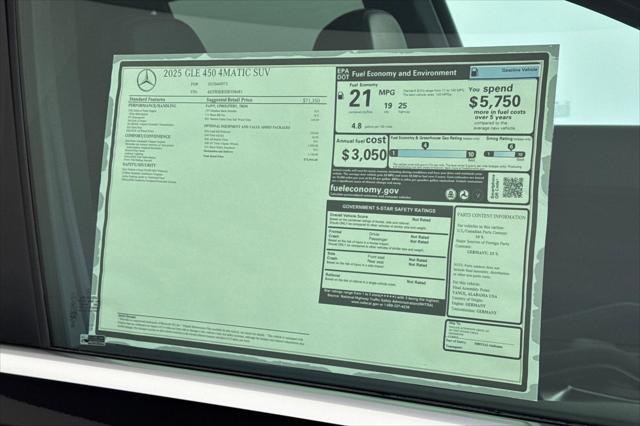
Task: Click the PERFORMANCE/HANDLING section heading
Action: 152,106
